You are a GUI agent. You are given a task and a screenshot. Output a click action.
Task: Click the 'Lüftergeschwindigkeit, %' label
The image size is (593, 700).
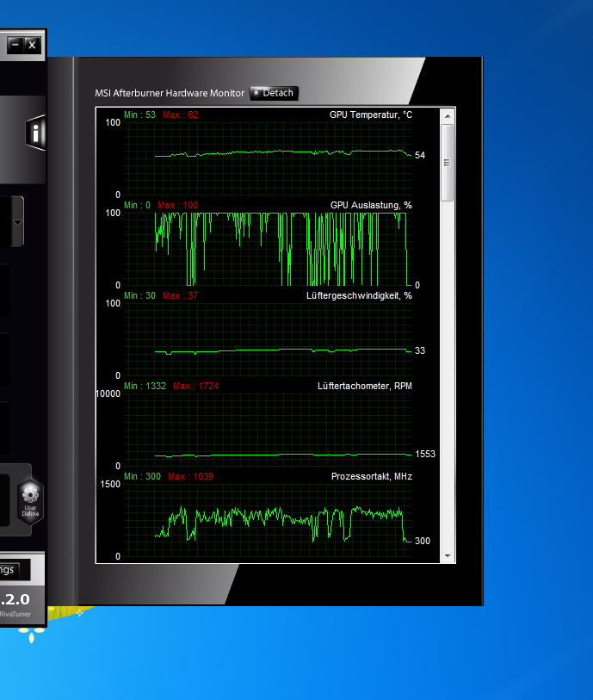[359, 295]
